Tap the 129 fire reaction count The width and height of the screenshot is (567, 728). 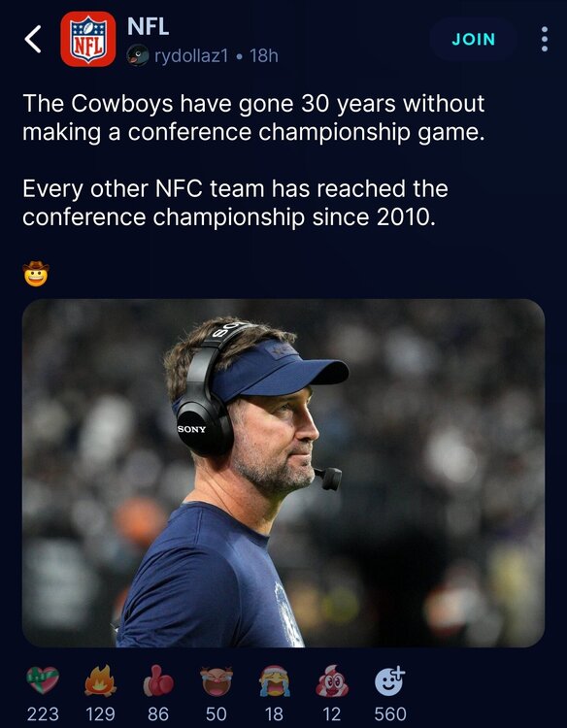pos(100,714)
